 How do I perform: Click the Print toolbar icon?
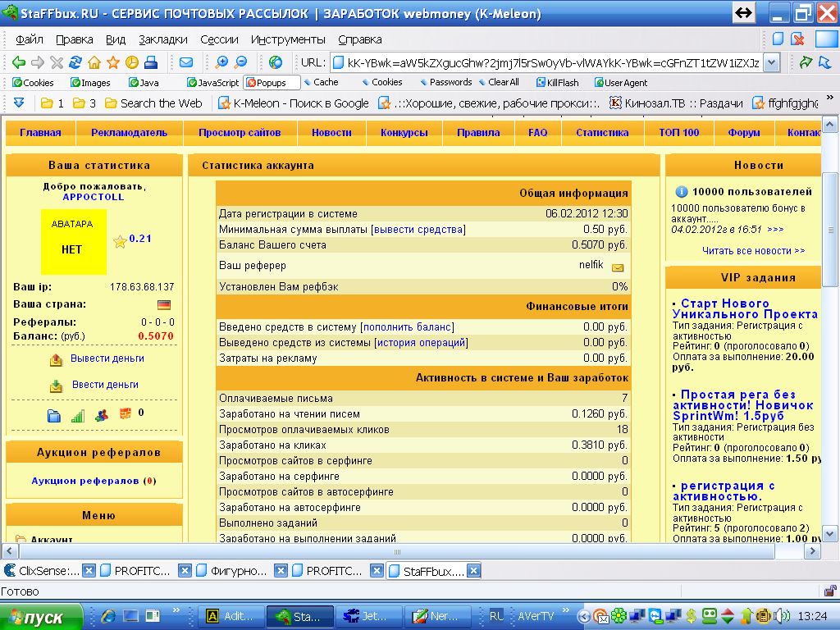click(x=151, y=62)
